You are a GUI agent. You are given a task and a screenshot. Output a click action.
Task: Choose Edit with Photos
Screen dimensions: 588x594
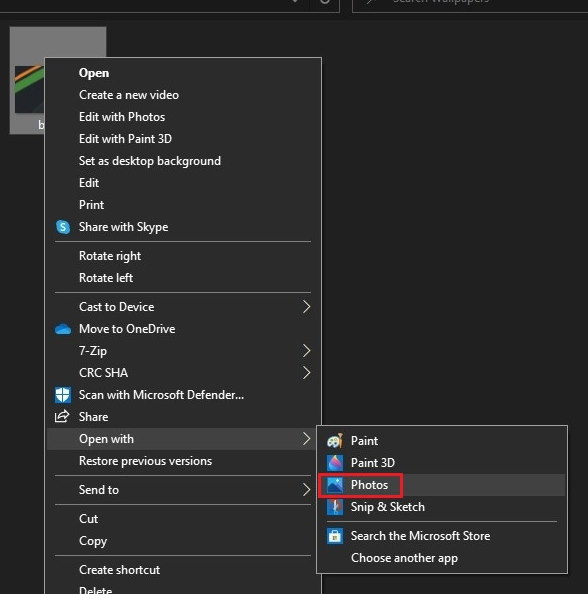183,117
